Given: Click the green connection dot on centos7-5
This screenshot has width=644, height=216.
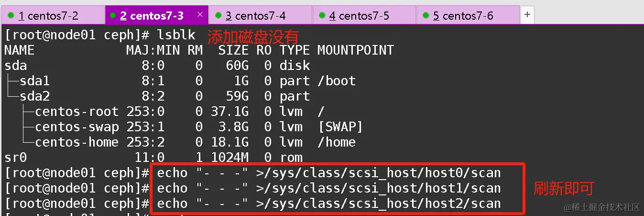Looking at the screenshot, I should [x=322, y=16].
